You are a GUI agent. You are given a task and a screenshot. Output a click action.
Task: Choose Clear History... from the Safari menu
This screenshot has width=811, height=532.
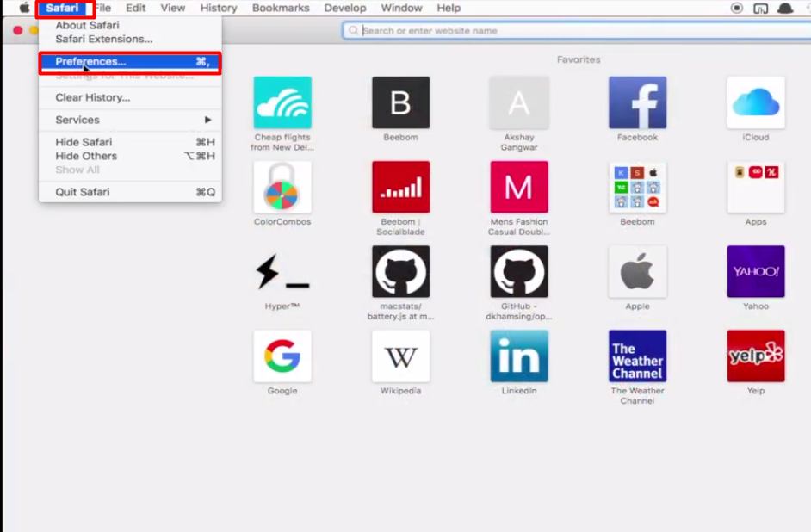click(130, 97)
